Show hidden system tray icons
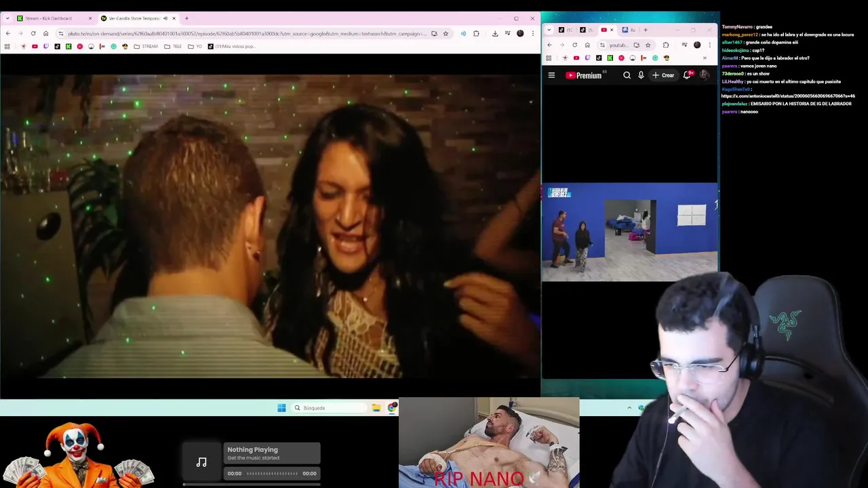This screenshot has width=868, height=488. (x=629, y=407)
